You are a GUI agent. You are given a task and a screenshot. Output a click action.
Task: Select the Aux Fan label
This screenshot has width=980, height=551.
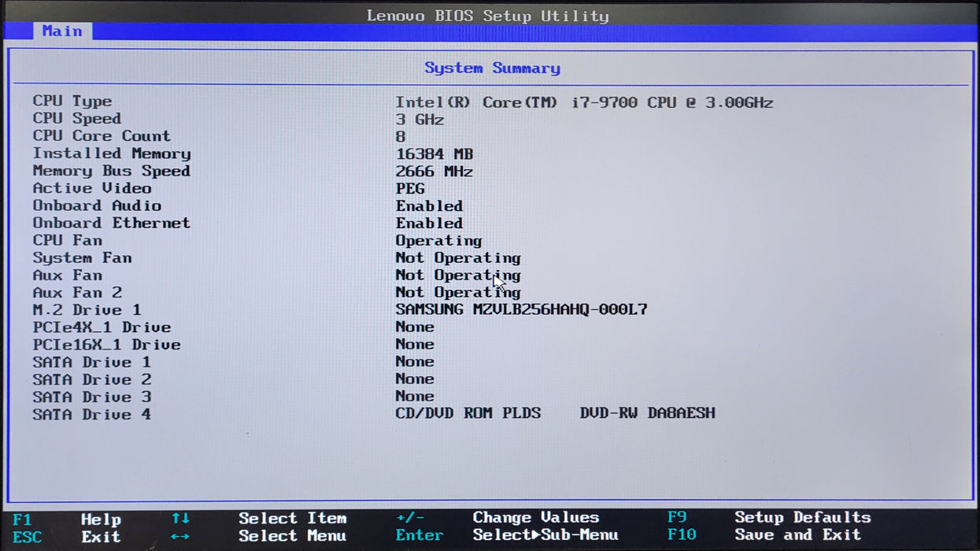click(x=68, y=275)
